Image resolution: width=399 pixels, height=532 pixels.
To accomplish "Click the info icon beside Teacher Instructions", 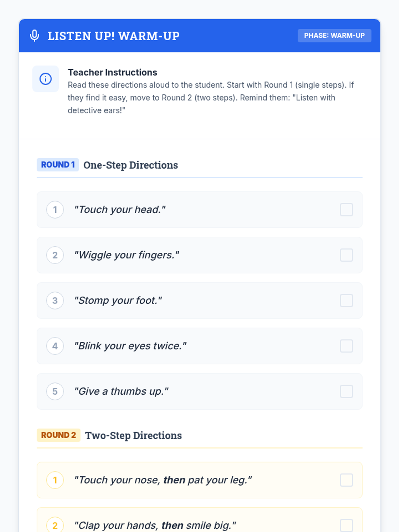I will click(46, 79).
